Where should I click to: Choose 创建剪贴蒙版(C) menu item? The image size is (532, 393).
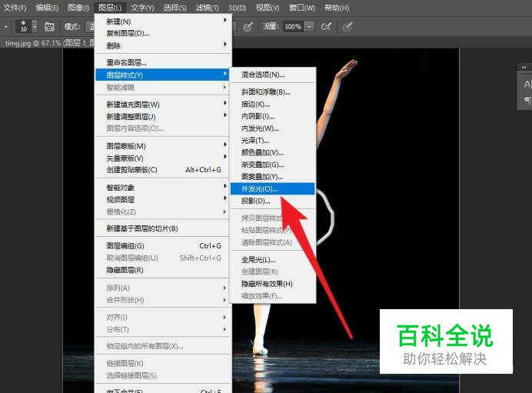point(131,170)
